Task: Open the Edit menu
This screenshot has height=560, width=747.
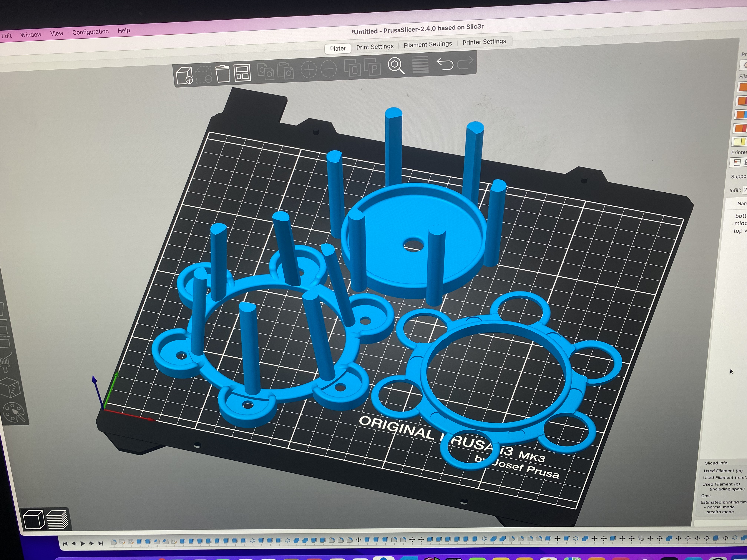Action: (6, 36)
